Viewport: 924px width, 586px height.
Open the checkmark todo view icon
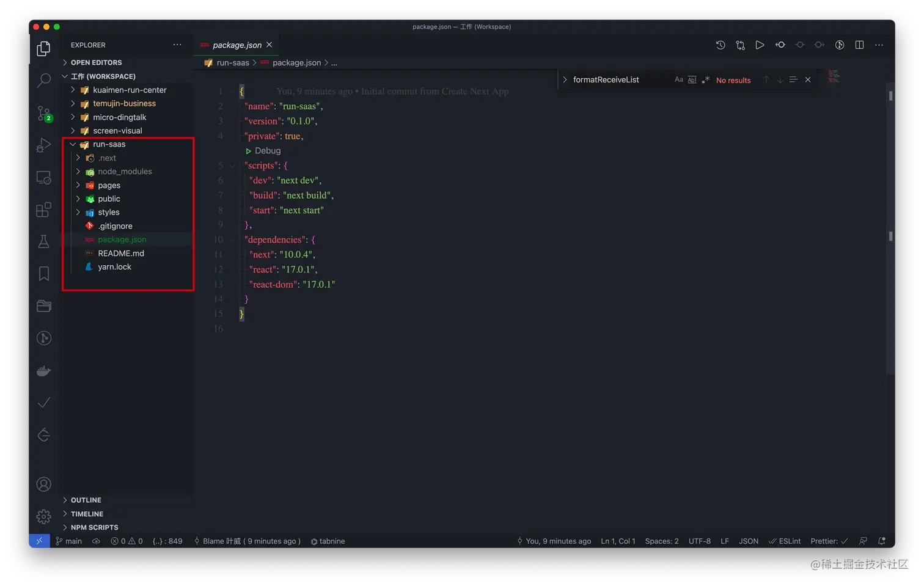click(43, 402)
